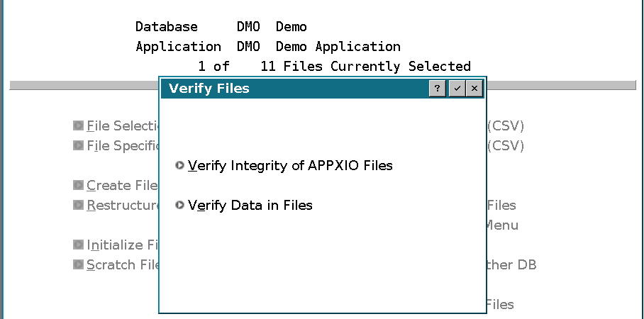Screen dimensions: 644x319
Task: Click the arrow icon beside Verify Data in Files
Action: (x=179, y=205)
